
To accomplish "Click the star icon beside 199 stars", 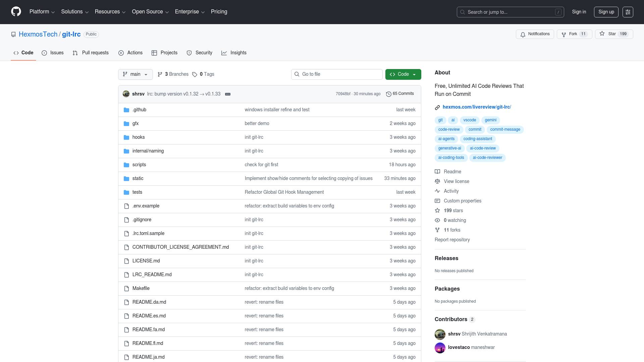I will [437, 210].
